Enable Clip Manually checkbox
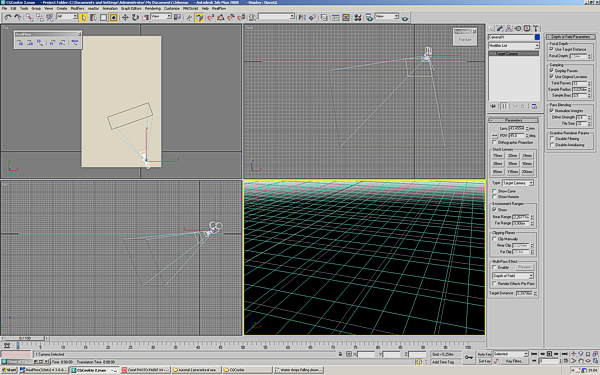Image resolution: width=600 pixels, height=375 pixels. point(494,239)
